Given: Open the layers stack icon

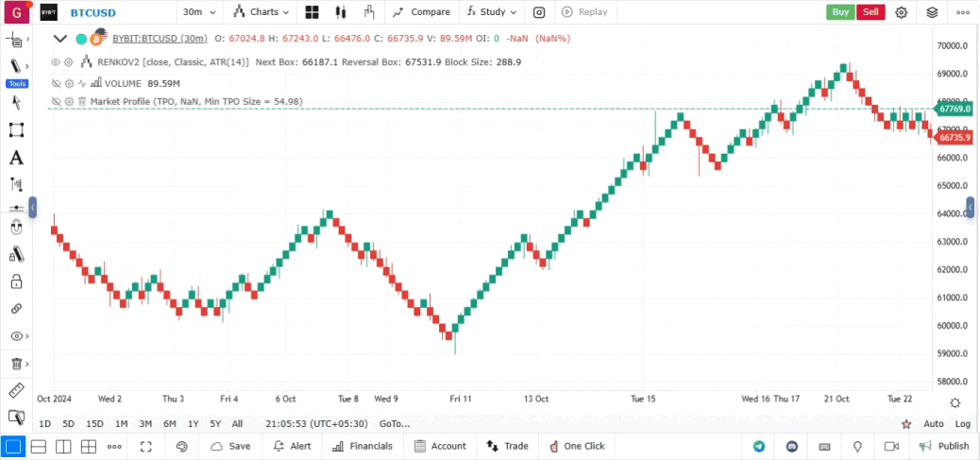Looking at the screenshot, I should [x=932, y=12].
